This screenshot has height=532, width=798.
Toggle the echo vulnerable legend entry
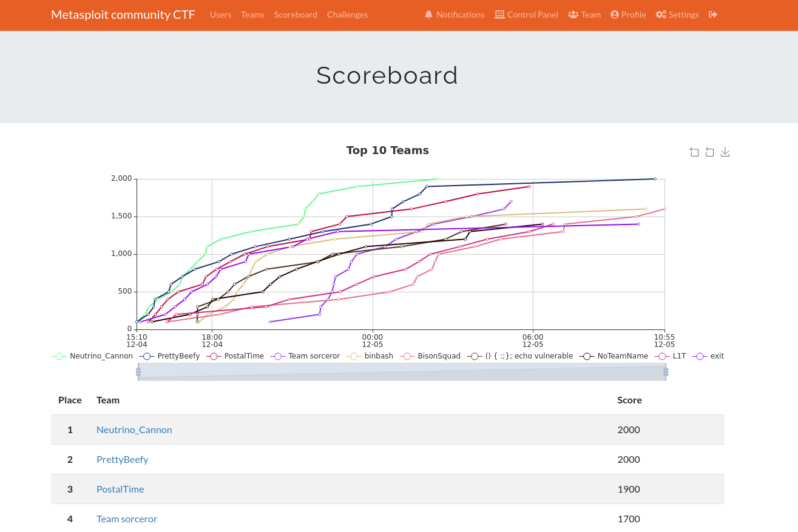pyautogui.click(x=520, y=356)
